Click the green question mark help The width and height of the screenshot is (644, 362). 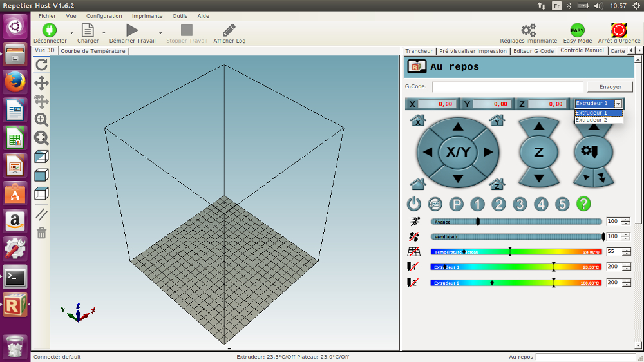pyautogui.click(x=583, y=204)
